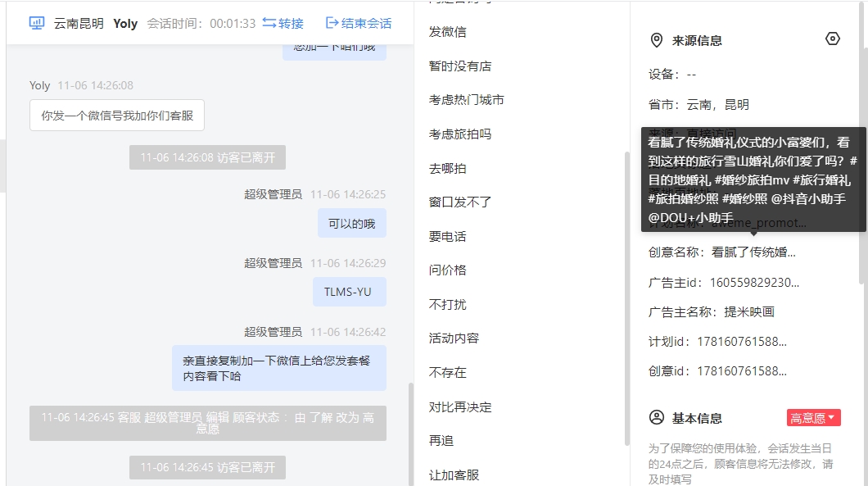Click the timestamp 11-06 14:26:25

tap(348, 194)
